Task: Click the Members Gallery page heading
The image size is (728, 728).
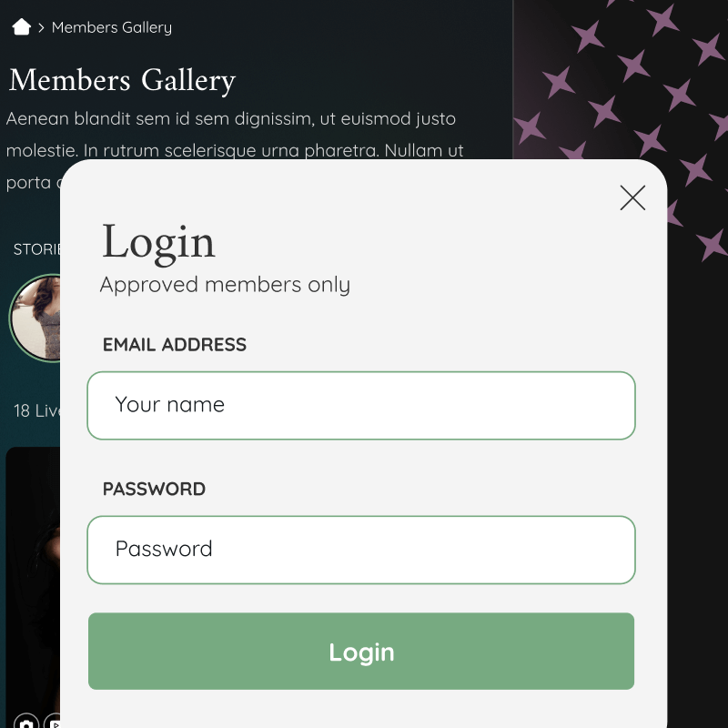Action: click(122, 81)
